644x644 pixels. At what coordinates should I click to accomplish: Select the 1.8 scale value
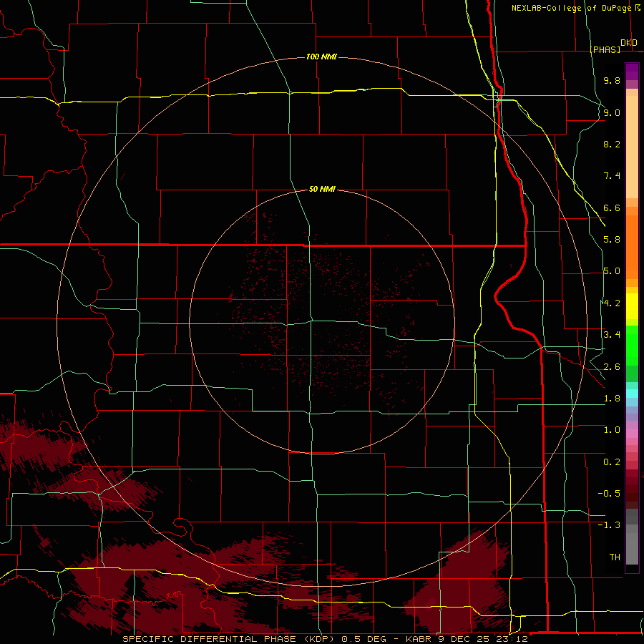(612, 399)
